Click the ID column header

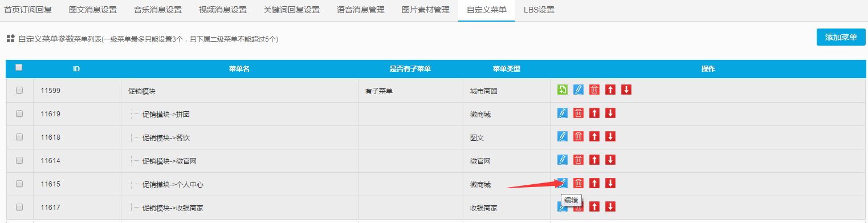[76, 69]
